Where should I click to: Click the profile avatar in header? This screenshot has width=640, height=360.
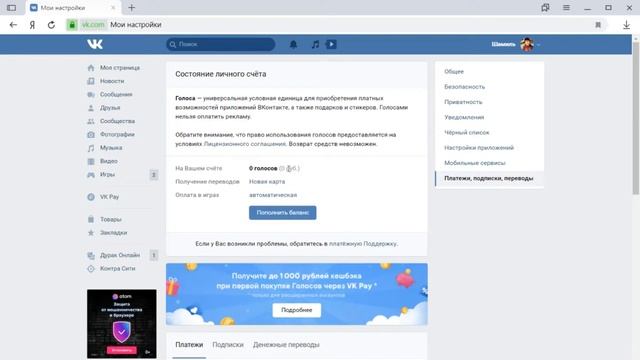coord(527,44)
